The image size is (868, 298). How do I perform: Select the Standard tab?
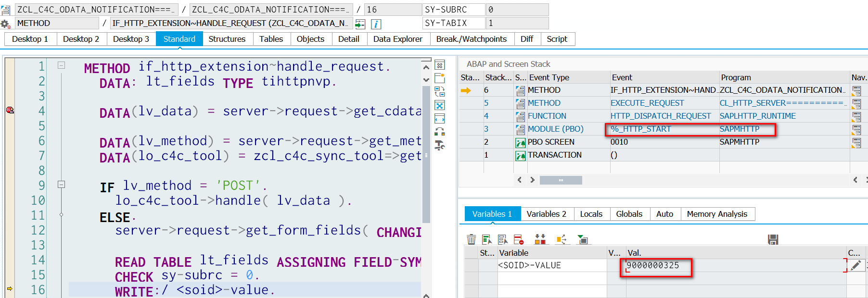[x=179, y=39]
